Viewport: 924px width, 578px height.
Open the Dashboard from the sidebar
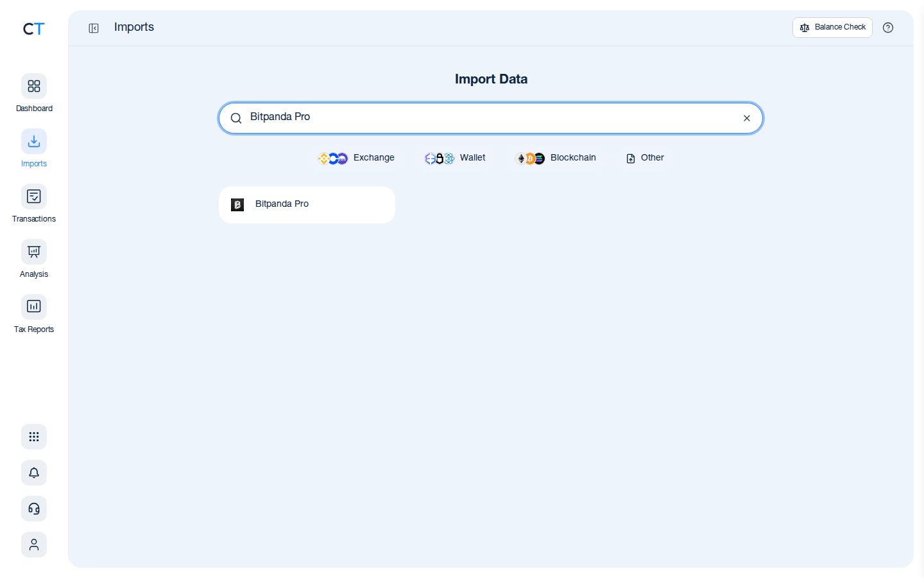(34, 94)
